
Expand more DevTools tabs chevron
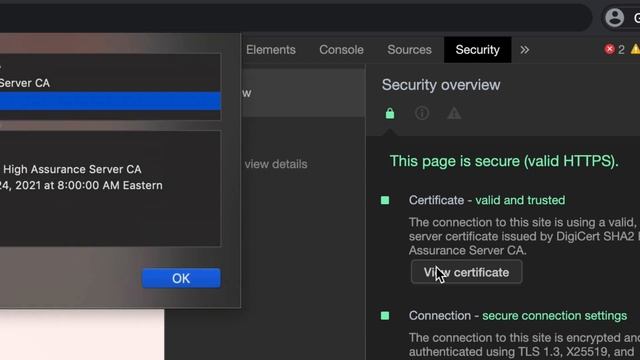click(x=524, y=50)
